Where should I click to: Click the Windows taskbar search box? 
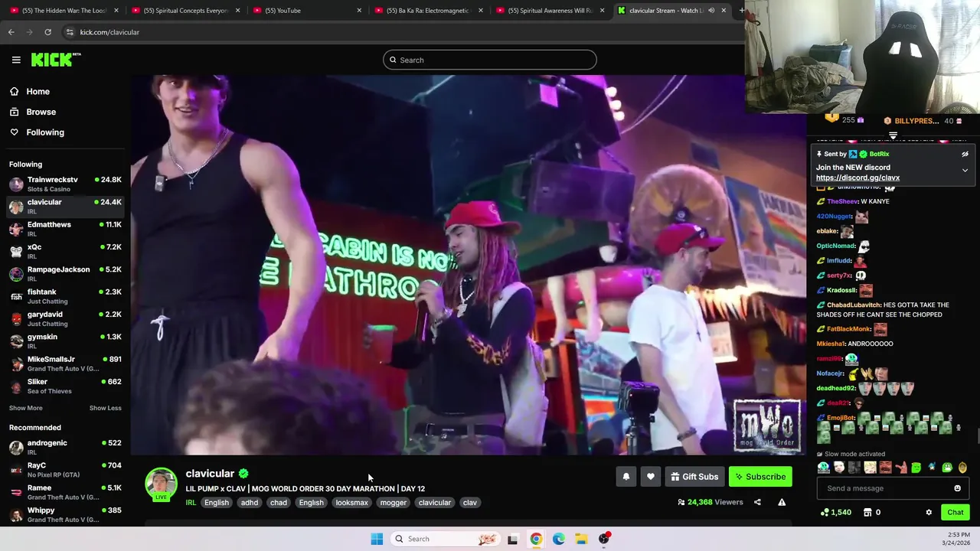coord(444,539)
